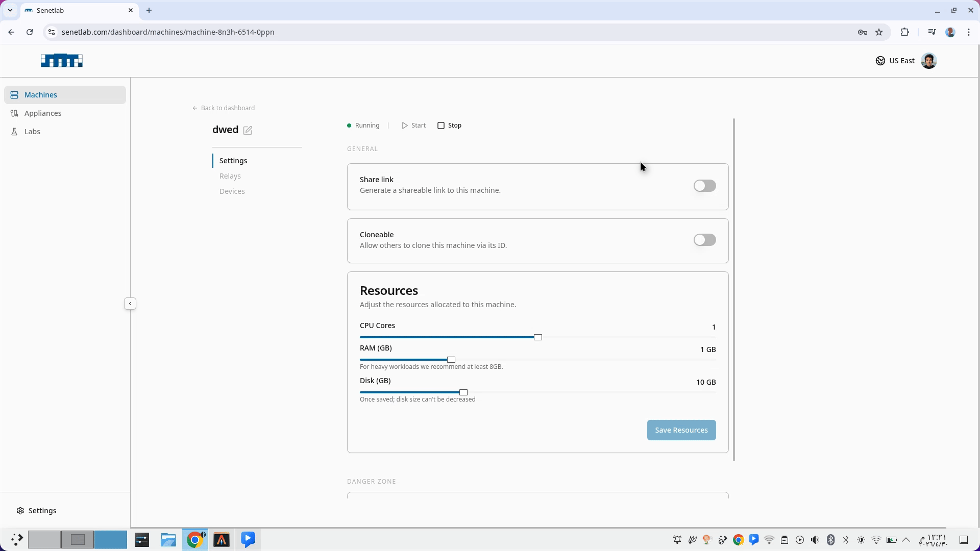This screenshot has height=551, width=980.
Task: Turn on the Cloneable toggle
Action: click(x=704, y=240)
